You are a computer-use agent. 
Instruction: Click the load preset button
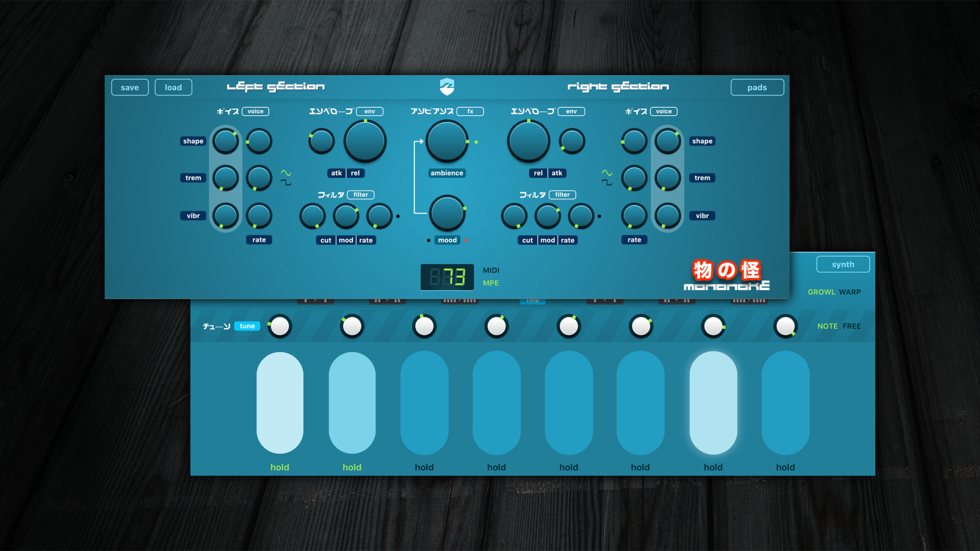[173, 87]
